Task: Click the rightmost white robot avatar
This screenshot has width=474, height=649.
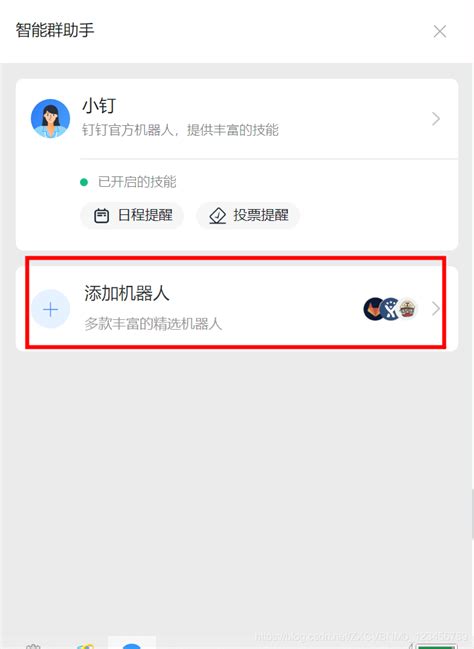Action: pyautogui.click(x=407, y=309)
